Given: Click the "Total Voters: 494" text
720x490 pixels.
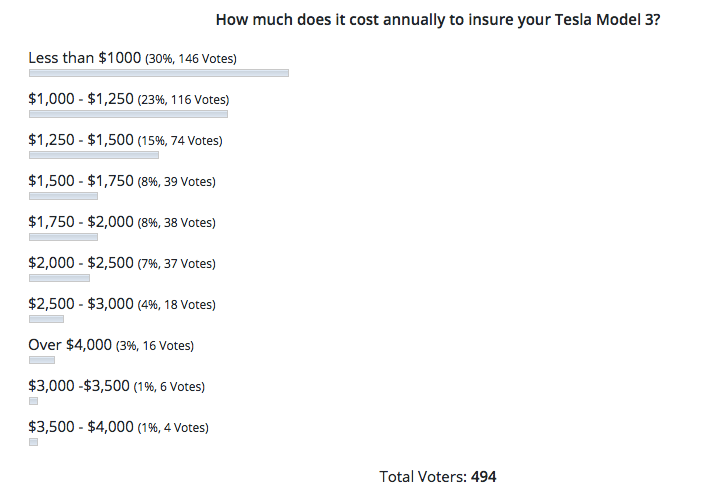Looking at the screenshot, I should pos(437,477).
